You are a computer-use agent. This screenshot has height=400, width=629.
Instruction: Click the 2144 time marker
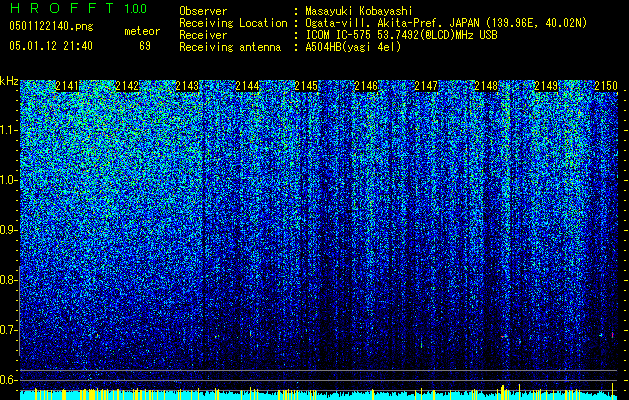(247, 86)
